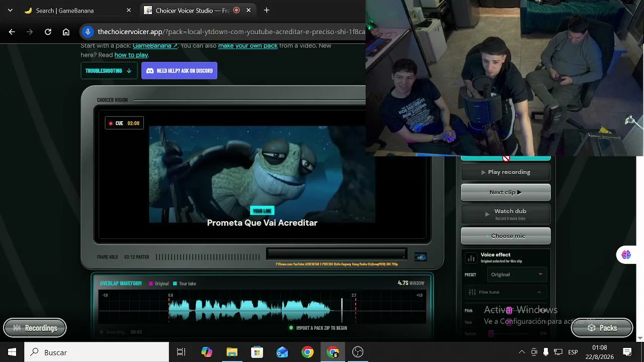Open the Packs panel

click(x=602, y=328)
